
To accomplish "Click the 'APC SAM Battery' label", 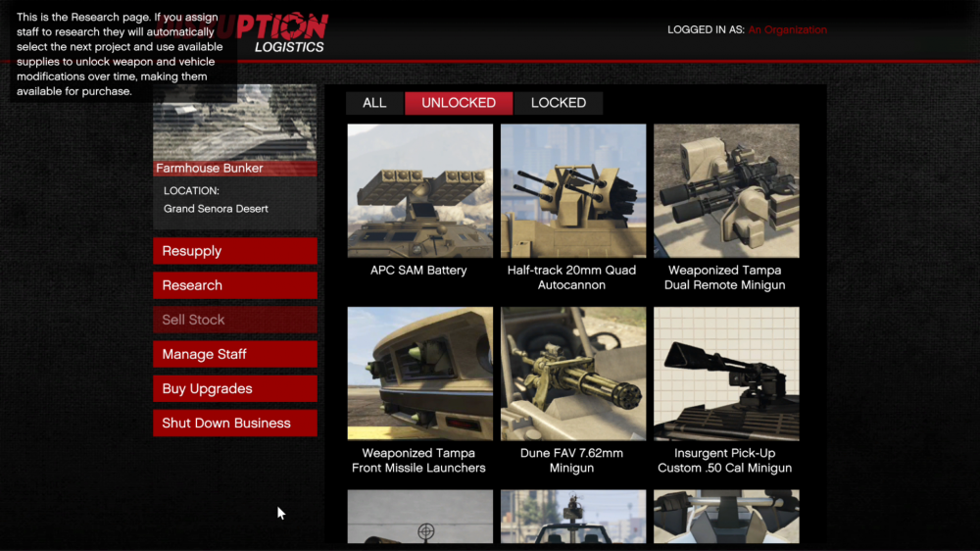I will coord(418,271).
